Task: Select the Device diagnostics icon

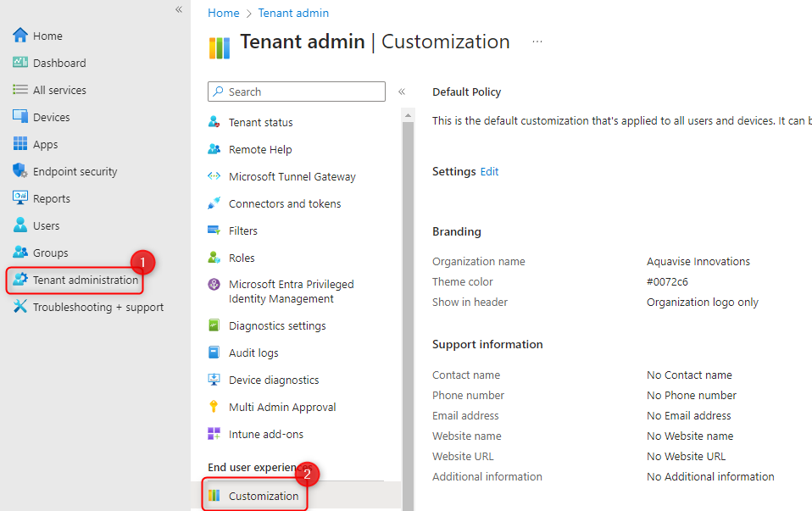Action: tap(214, 380)
